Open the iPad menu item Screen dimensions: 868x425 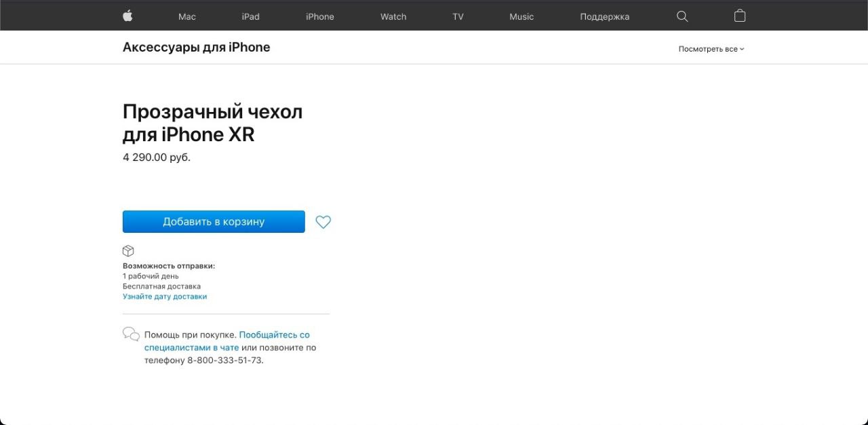251,16
